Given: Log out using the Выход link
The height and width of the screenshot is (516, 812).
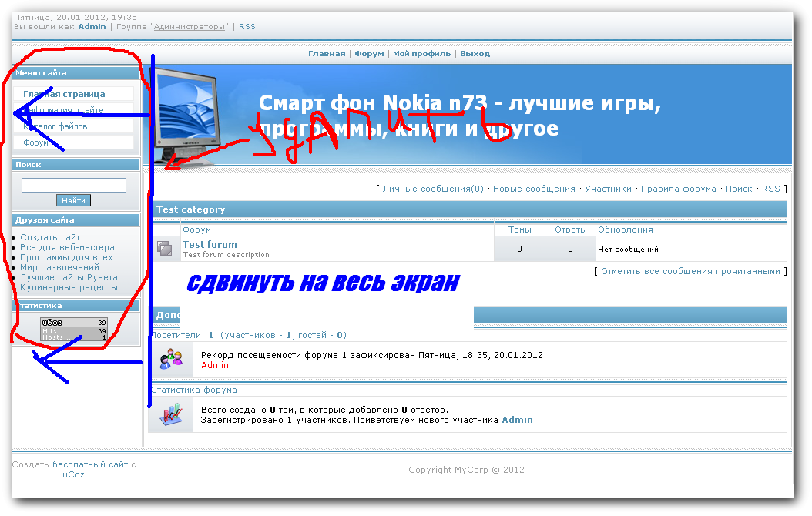Looking at the screenshot, I should tap(475, 54).
